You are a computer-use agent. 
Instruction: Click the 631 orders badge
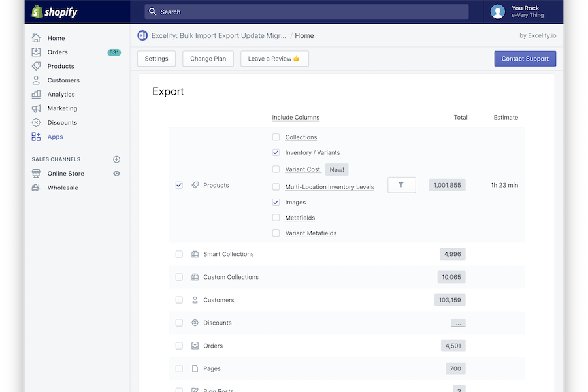click(114, 52)
